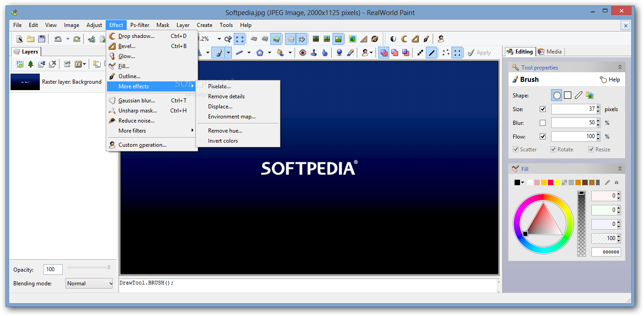Click the bevel triangle toolbar icon
This screenshot has height=316, width=644.
pos(415,39)
